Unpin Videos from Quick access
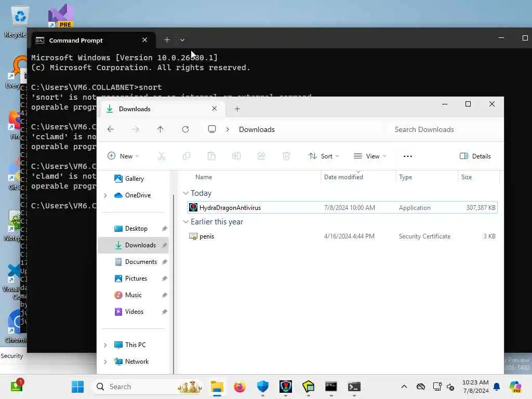The image size is (532, 399). (165, 312)
